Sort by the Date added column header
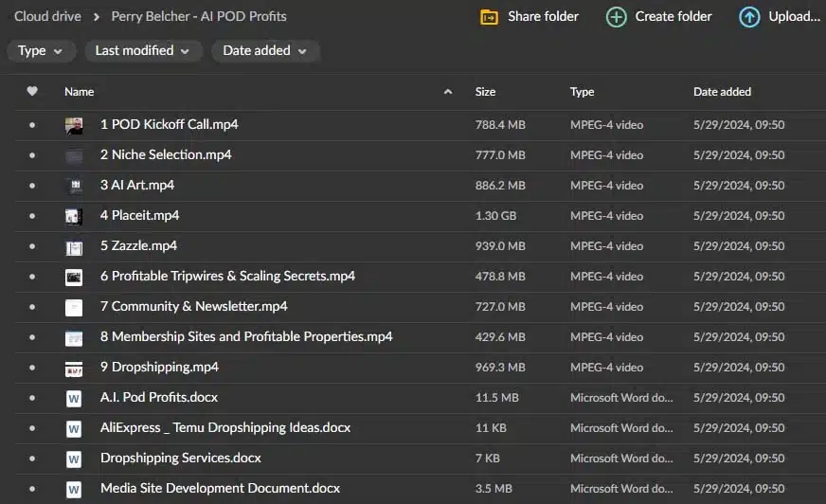 722,92
